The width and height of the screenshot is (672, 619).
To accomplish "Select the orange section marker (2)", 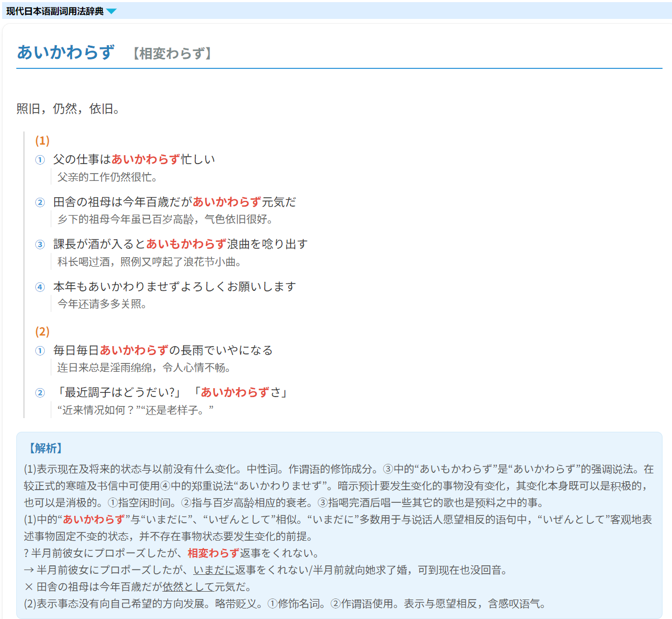I will click(x=42, y=332).
